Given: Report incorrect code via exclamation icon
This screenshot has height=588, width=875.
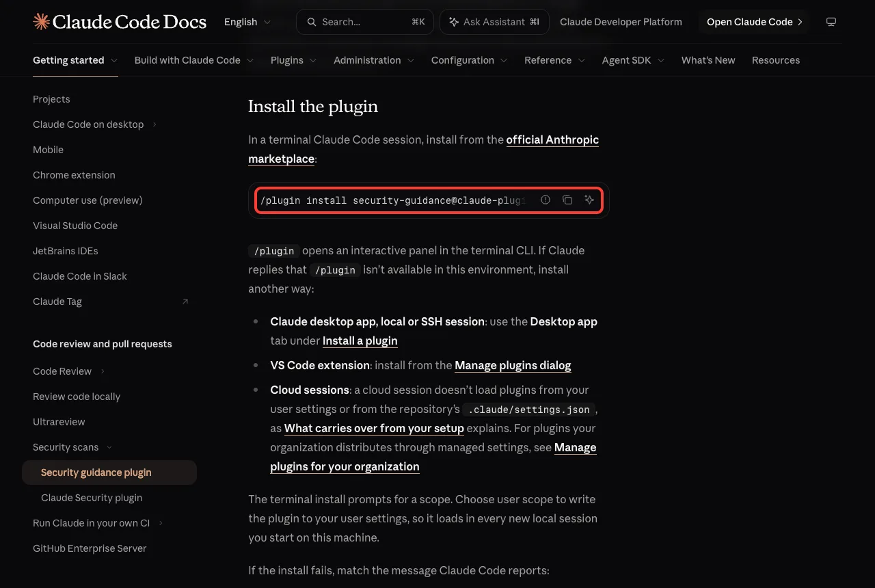Looking at the screenshot, I should click(546, 200).
